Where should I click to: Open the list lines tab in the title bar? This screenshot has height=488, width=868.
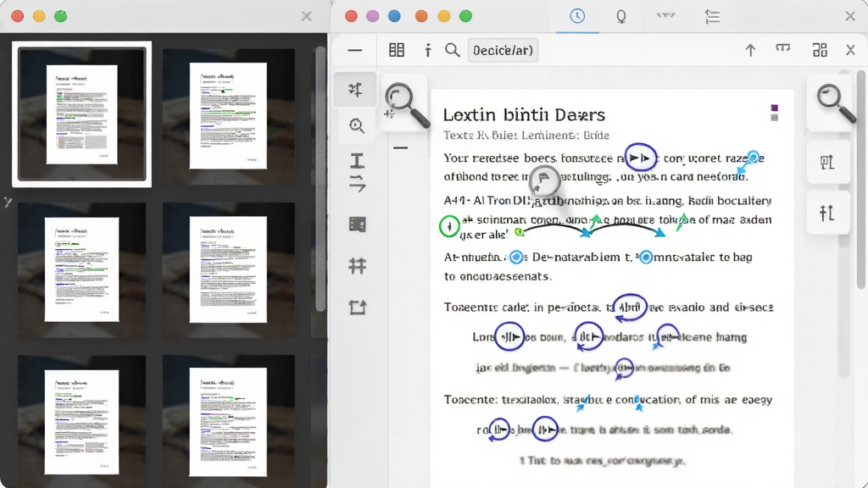pos(712,17)
